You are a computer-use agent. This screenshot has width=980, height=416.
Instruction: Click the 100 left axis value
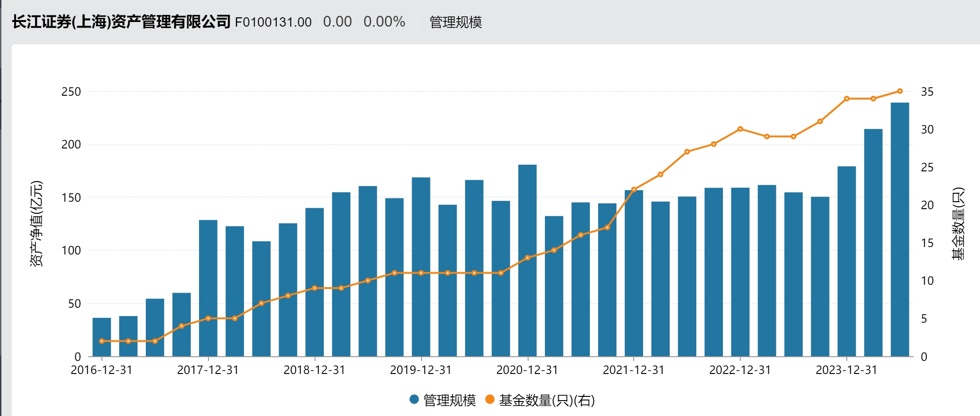[71, 250]
